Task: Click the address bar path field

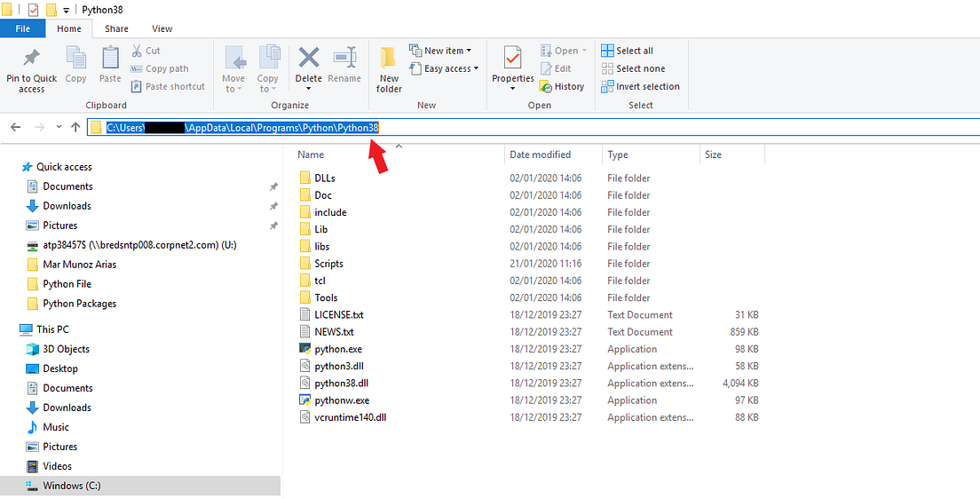Action: click(x=533, y=128)
